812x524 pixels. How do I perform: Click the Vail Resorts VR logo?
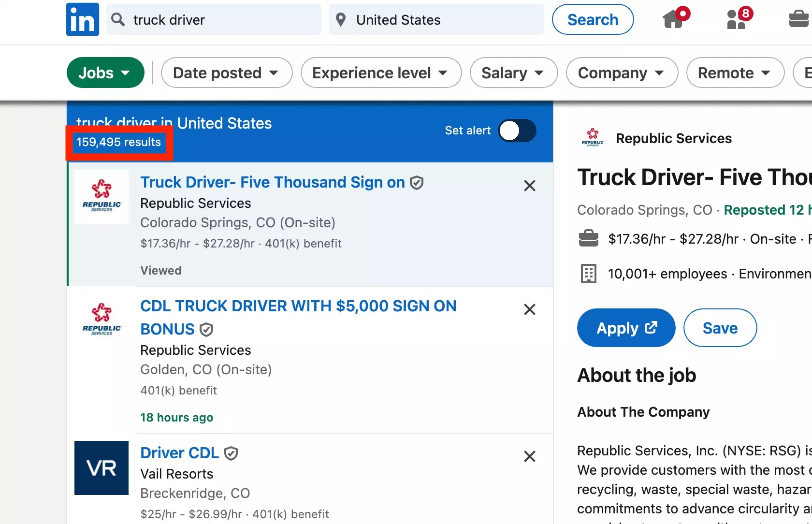(101, 468)
